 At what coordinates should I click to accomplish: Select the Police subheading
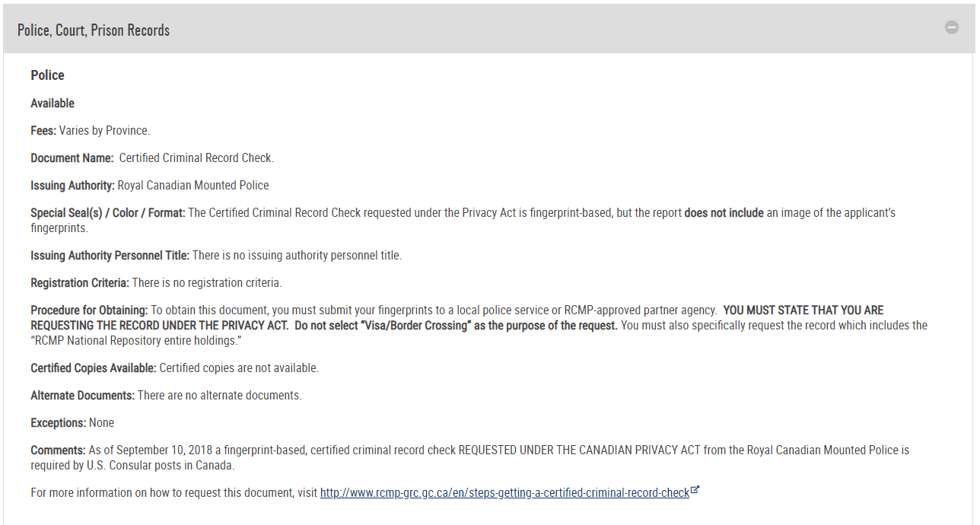coord(47,75)
